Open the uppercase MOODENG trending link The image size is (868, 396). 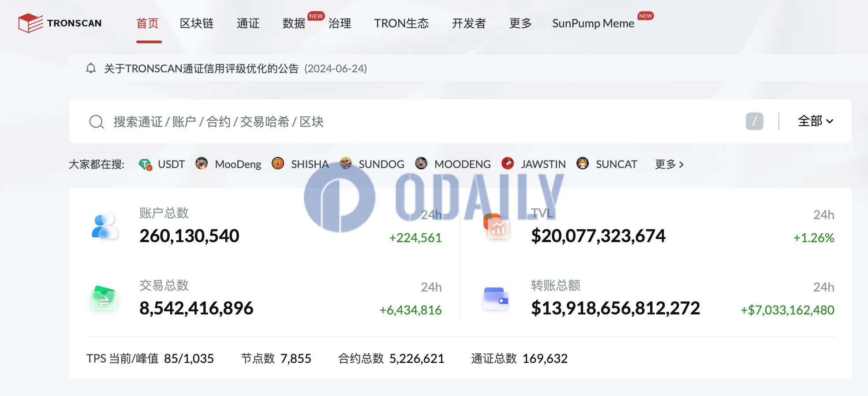tap(462, 164)
